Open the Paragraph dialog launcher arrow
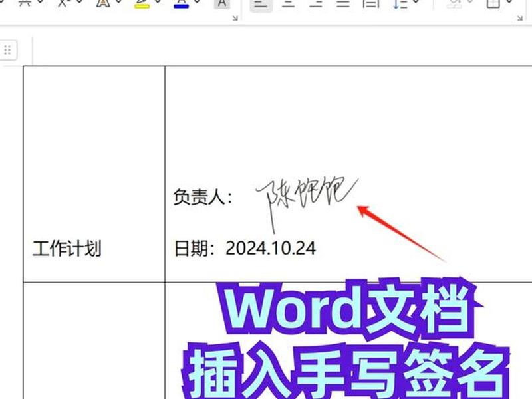532x399 pixels. tap(520, 18)
